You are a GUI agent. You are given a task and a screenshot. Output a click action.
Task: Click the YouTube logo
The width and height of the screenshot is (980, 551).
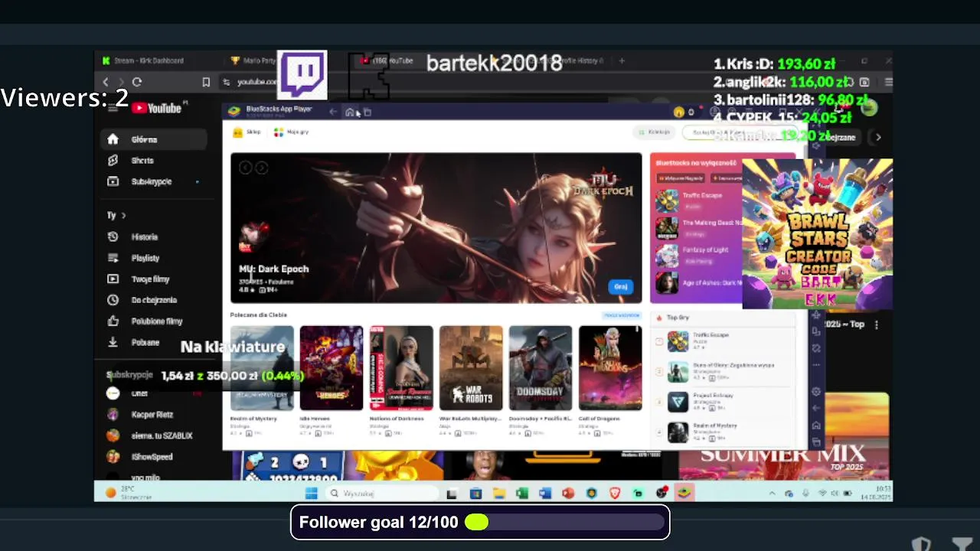point(156,109)
